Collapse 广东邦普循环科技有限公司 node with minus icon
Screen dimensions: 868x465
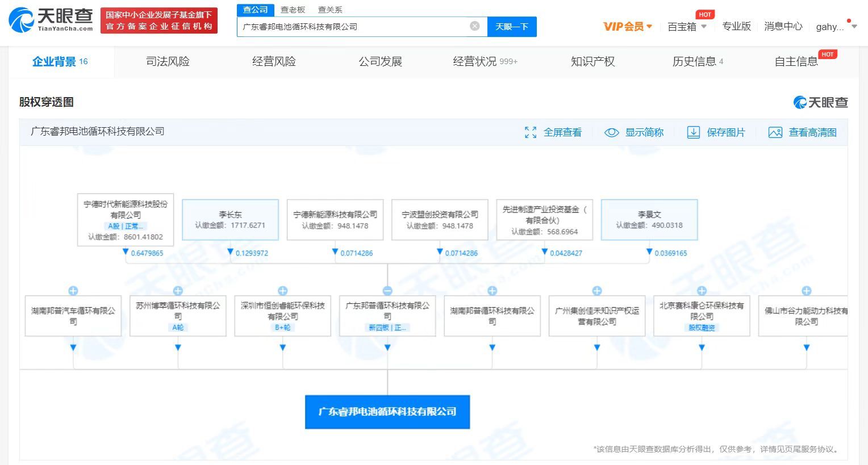pyautogui.click(x=387, y=291)
